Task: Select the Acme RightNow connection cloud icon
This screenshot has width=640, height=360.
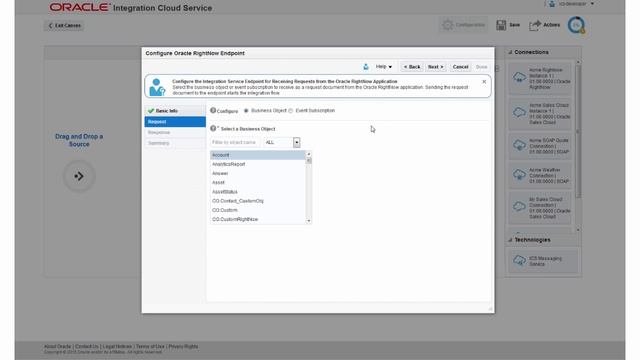Action: [x=519, y=77]
